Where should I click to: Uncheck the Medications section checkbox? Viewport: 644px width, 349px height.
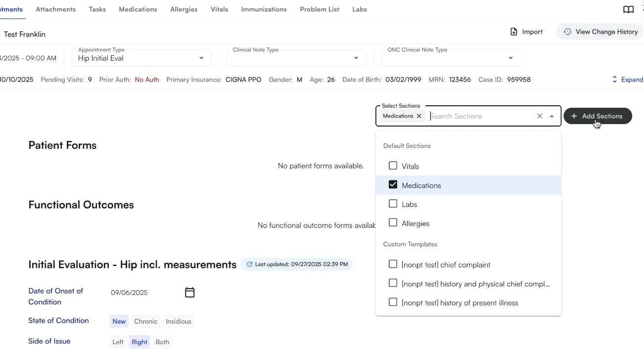click(393, 184)
